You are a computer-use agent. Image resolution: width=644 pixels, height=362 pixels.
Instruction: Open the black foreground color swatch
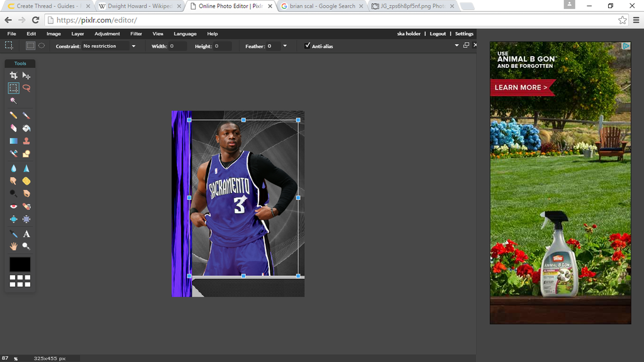(x=19, y=265)
